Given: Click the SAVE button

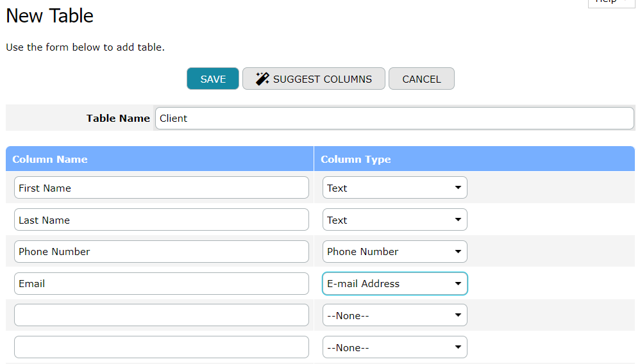Looking at the screenshot, I should coord(213,79).
